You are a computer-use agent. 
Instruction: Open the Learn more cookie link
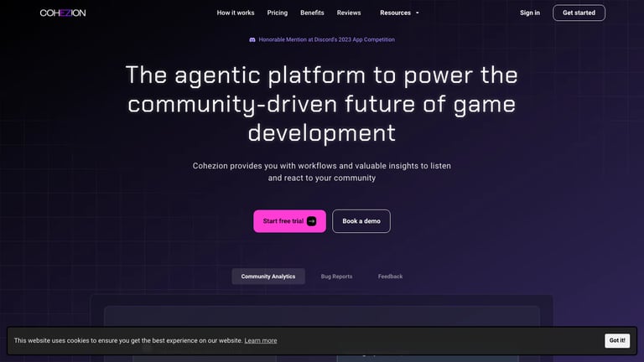[261, 341]
